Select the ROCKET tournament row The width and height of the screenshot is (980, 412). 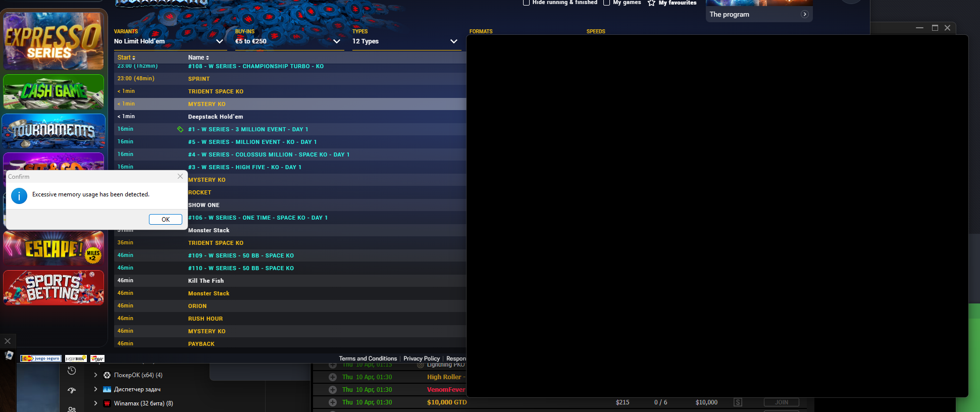coord(327,192)
